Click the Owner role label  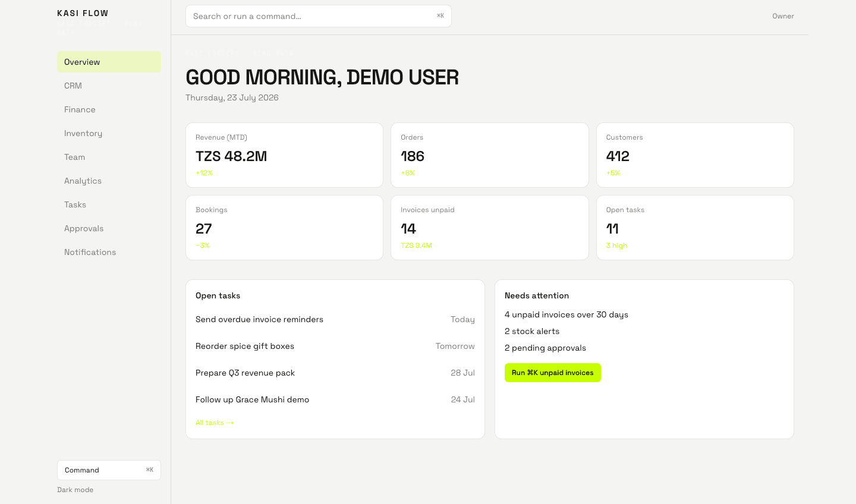(x=783, y=16)
